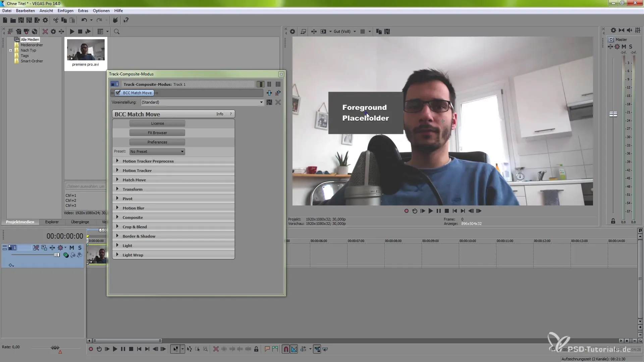Click the License button
644x362 pixels.
[x=157, y=123]
